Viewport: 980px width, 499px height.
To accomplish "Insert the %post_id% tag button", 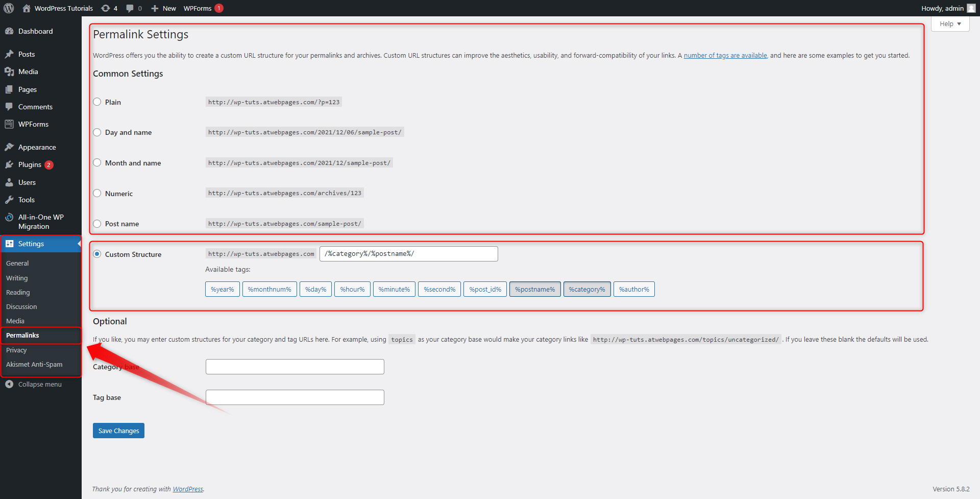I will [485, 289].
